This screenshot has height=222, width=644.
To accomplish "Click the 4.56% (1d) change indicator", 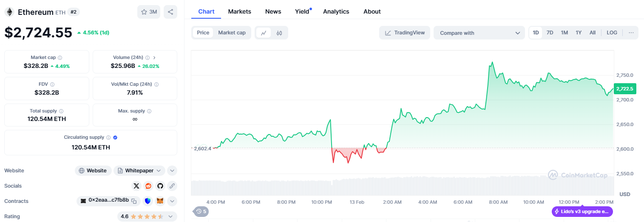I will (x=93, y=33).
